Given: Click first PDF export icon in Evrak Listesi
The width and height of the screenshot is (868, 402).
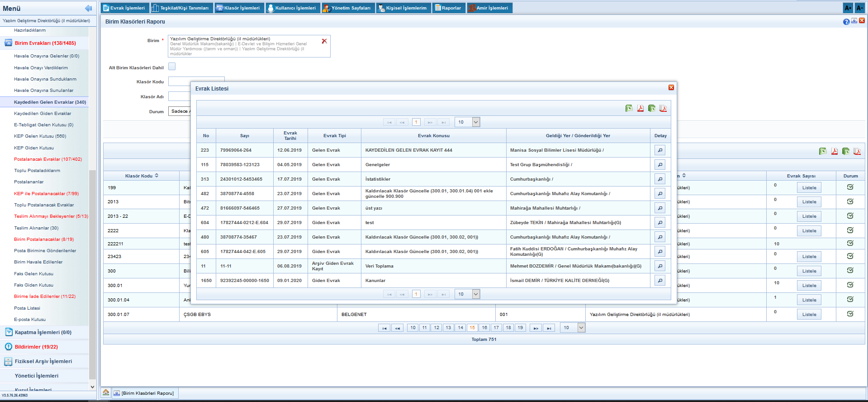Looking at the screenshot, I should pyautogui.click(x=640, y=108).
